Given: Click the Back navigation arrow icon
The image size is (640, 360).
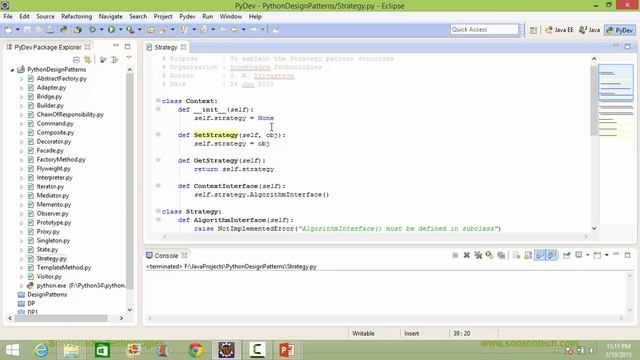Looking at the screenshot, I should [x=235, y=29].
